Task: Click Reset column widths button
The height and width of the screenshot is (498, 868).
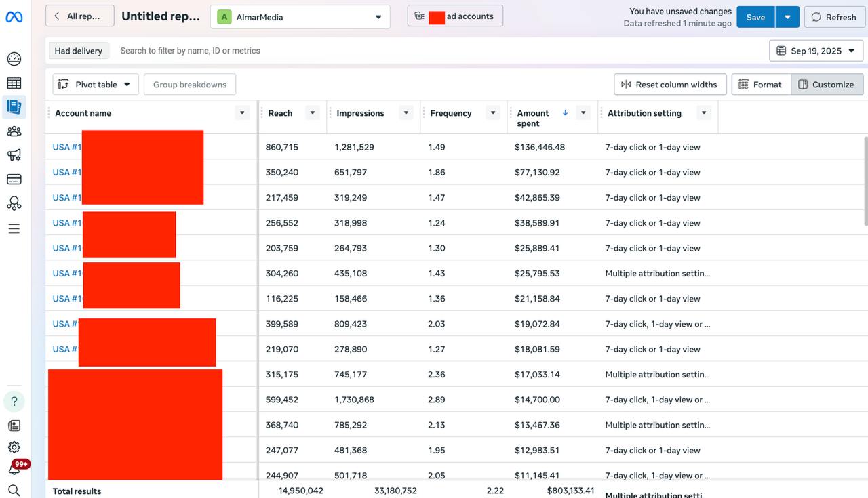Action: point(670,84)
